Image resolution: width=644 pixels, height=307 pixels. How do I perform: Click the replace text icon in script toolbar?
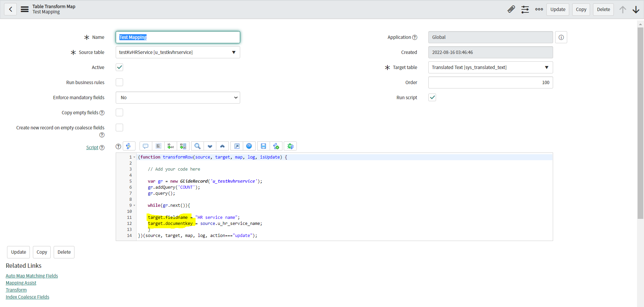click(170, 146)
